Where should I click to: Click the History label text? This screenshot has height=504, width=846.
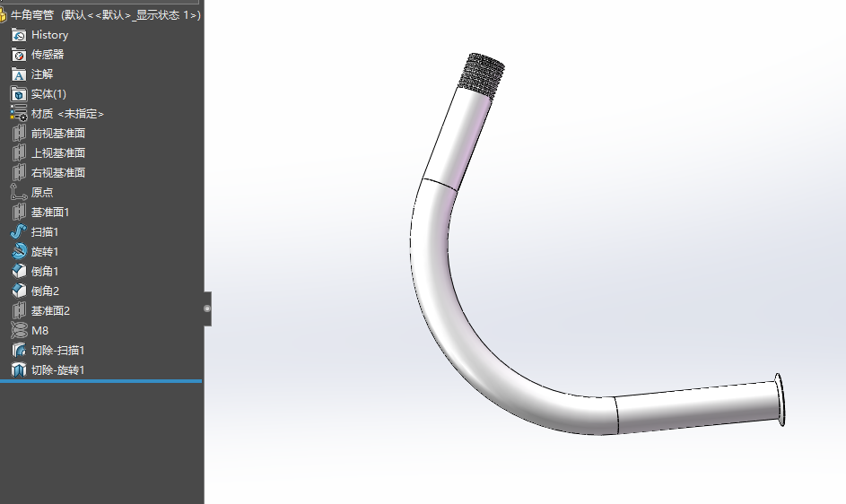click(x=49, y=35)
